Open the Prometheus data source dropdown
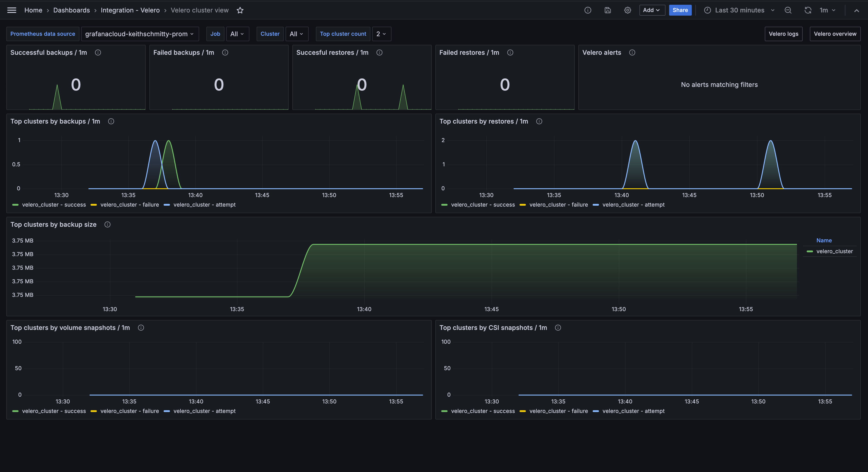 [139, 34]
